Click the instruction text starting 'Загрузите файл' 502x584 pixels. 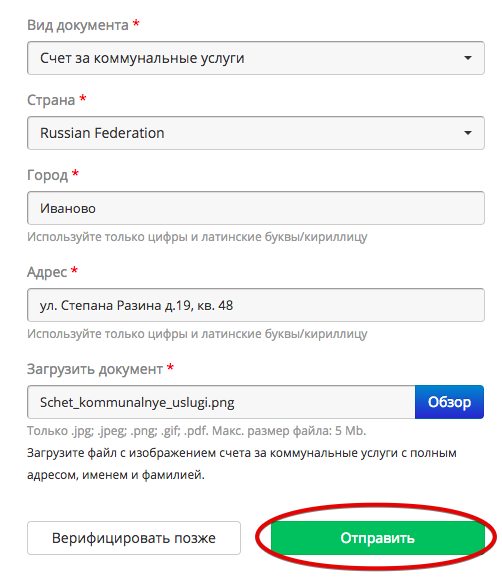coord(242,464)
